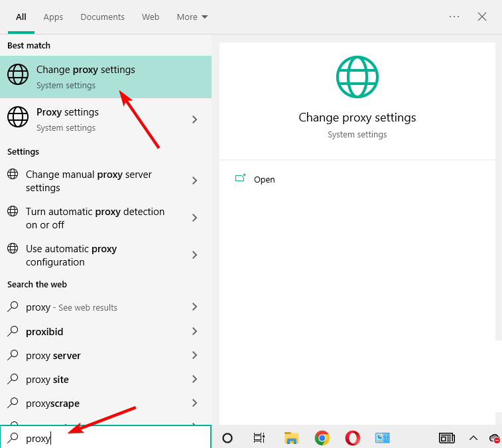
Task: Click large globe icon in preview pane
Action: (x=357, y=77)
